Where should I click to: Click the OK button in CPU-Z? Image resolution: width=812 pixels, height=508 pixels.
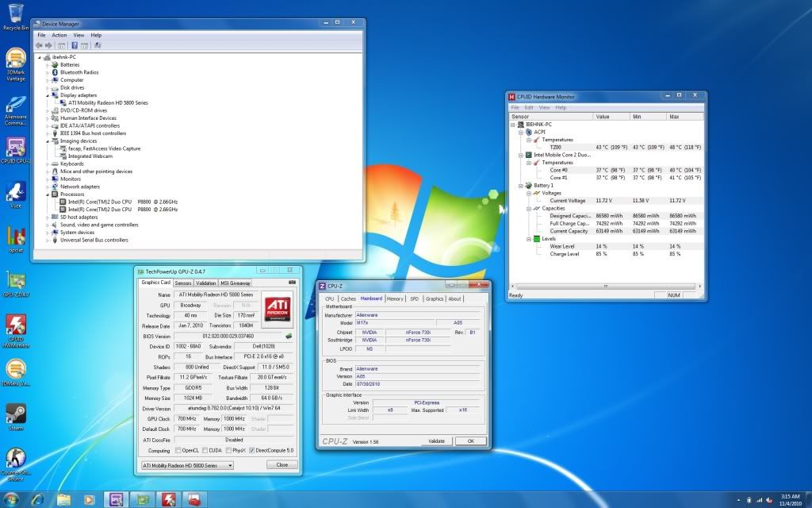click(471, 441)
